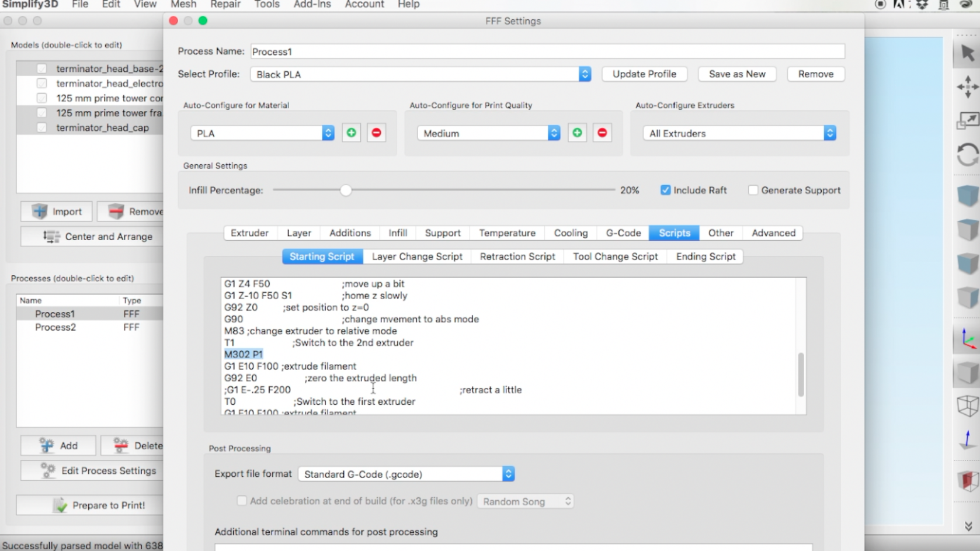Click the starting script vertical scrollbar
The image size is (980, 551).
801,375
